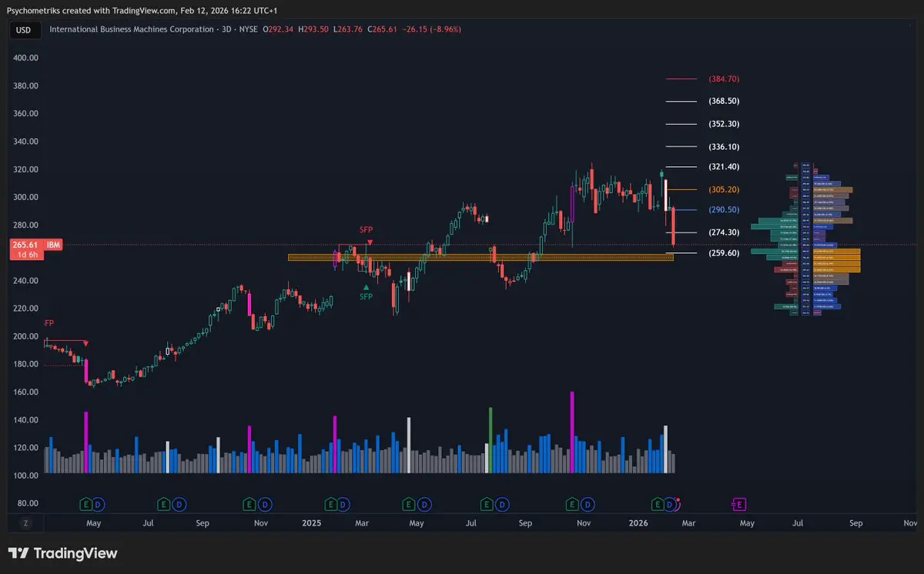Select the (336.10) price level label
924x574 pixels.
[724, 146]
